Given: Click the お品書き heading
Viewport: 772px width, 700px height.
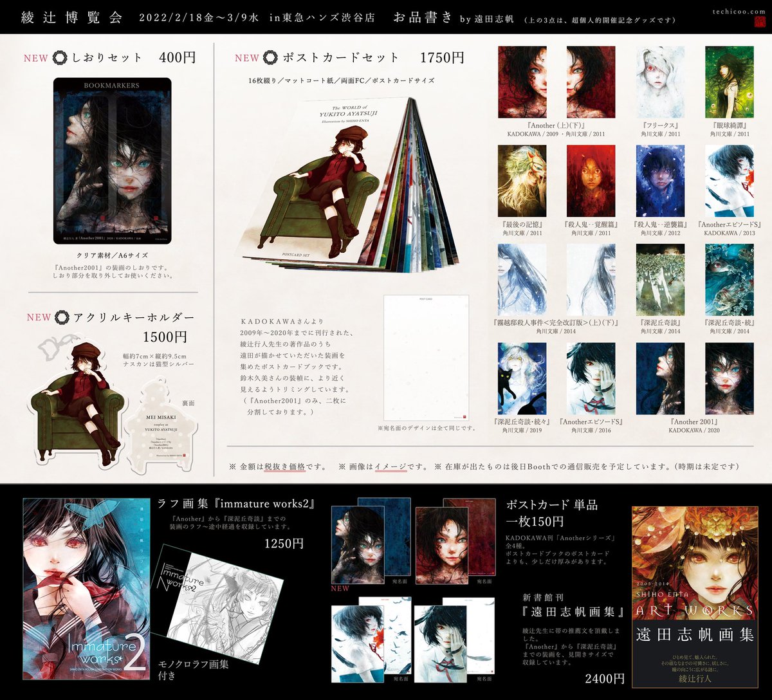Looking at the screenshot, I should tap(423, 17).
